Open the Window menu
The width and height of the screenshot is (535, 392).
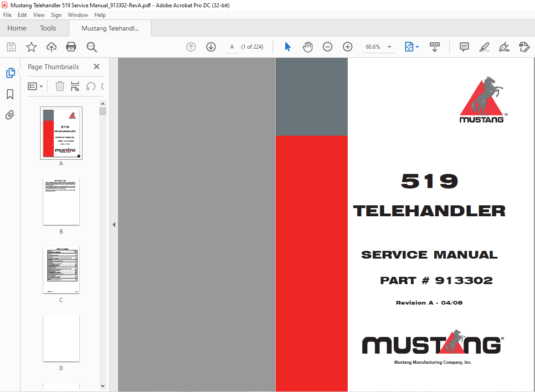[x=78, y=15]
